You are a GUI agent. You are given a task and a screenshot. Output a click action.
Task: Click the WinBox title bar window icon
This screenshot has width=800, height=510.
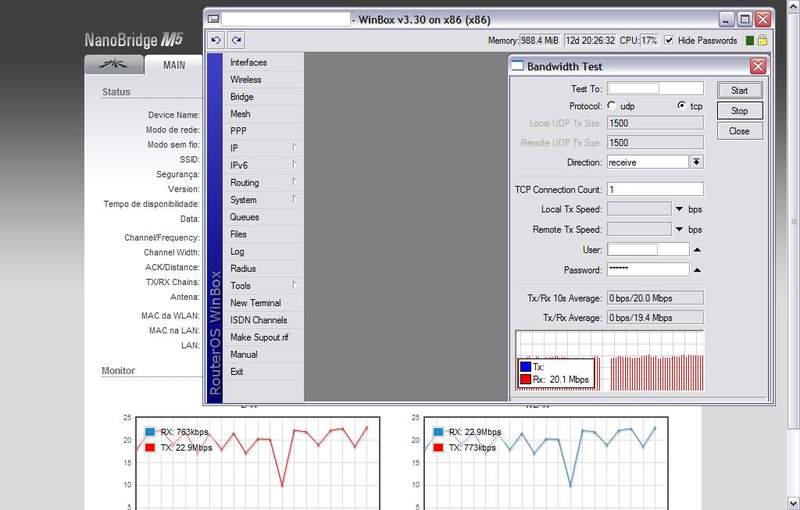[213, 19]
